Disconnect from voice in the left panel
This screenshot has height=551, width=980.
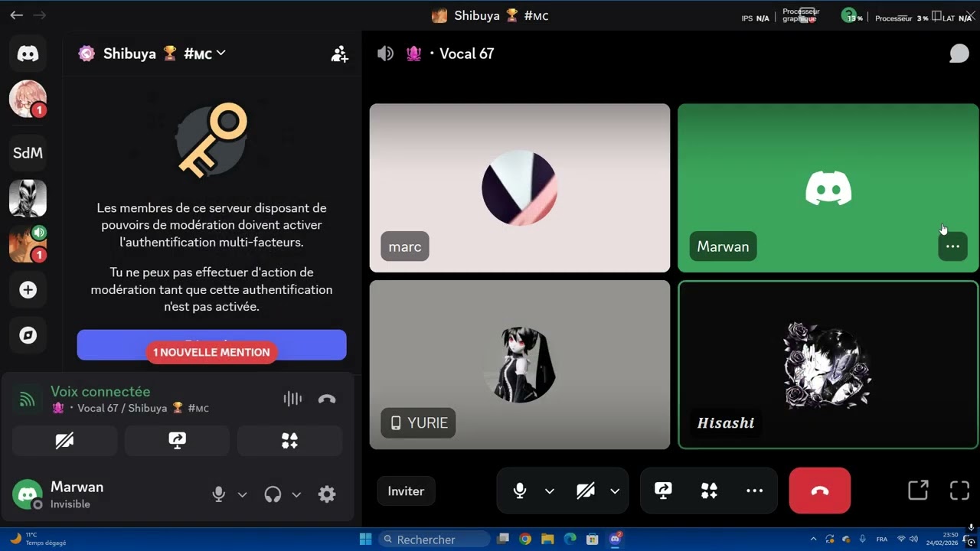coord(327,399)
